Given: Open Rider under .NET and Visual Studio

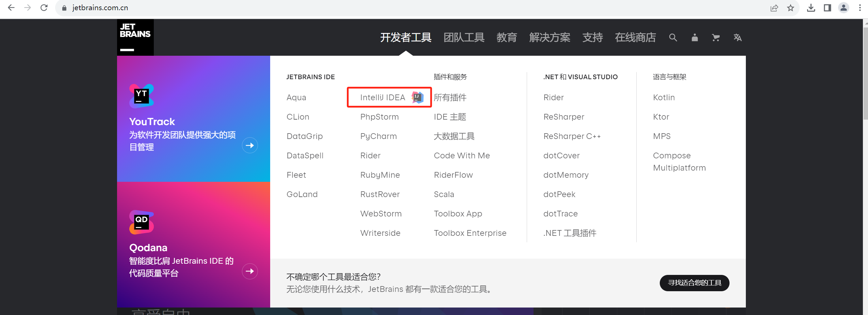Looking at the screenshot, I should tap(553, 98).
